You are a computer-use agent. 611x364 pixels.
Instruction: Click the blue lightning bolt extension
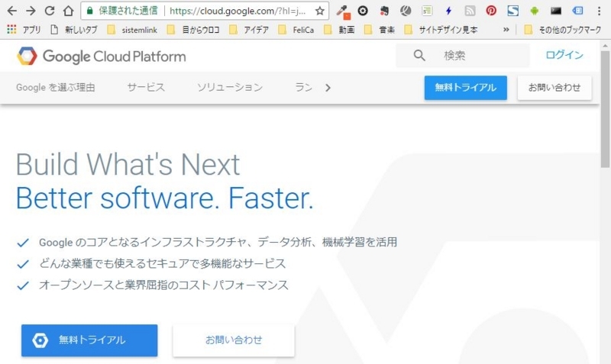tap(448, 11)
